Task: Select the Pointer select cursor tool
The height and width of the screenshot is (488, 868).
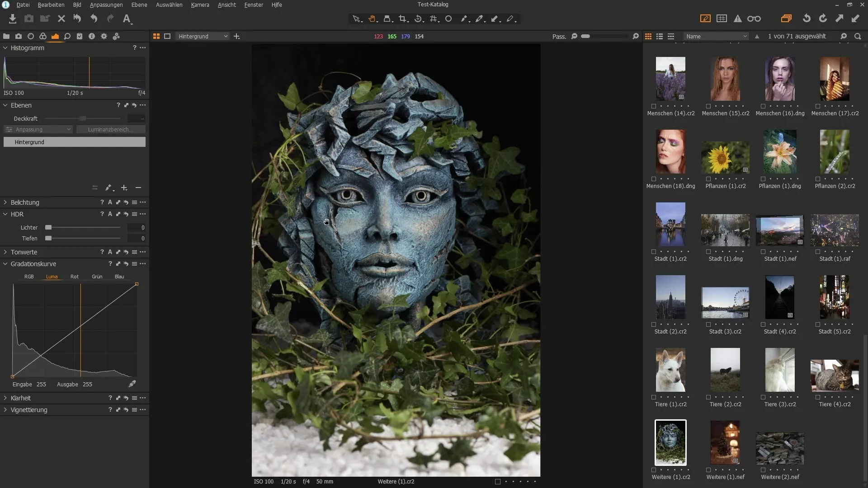Action: pos(357,19)
